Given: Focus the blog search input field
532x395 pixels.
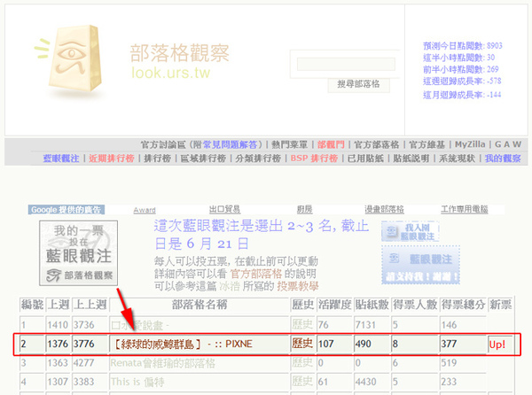Looking at the screenshot, I should 346,64.
